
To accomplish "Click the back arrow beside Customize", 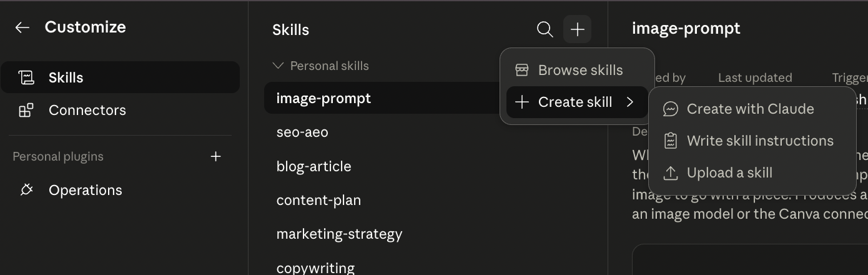I will click(22, 27).
